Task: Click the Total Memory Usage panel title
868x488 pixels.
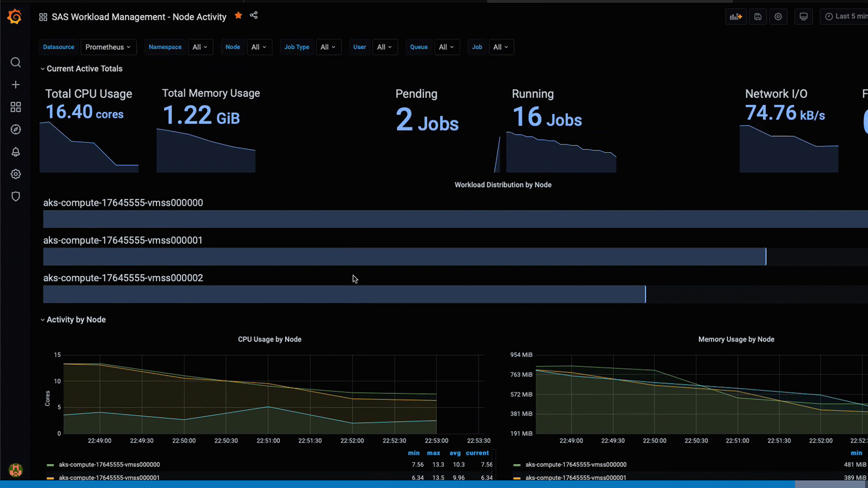Action: (x=211, y=93)
